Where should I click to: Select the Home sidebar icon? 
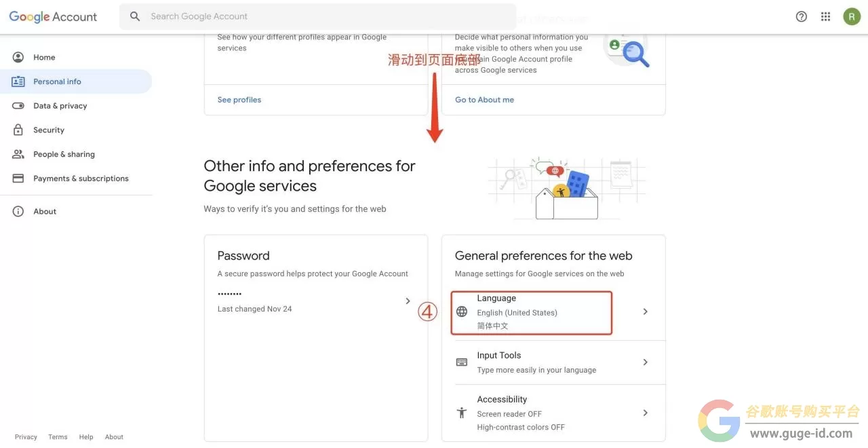point(18,57)
